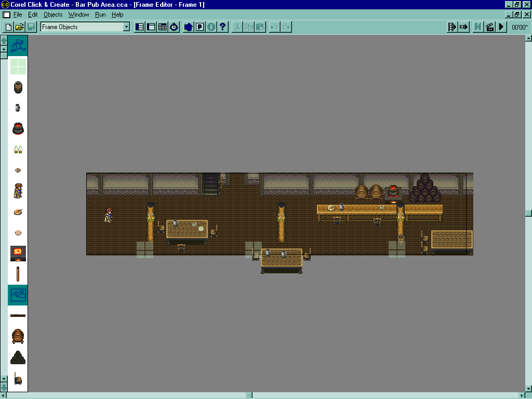Open the Window menu

click(79, 15)
